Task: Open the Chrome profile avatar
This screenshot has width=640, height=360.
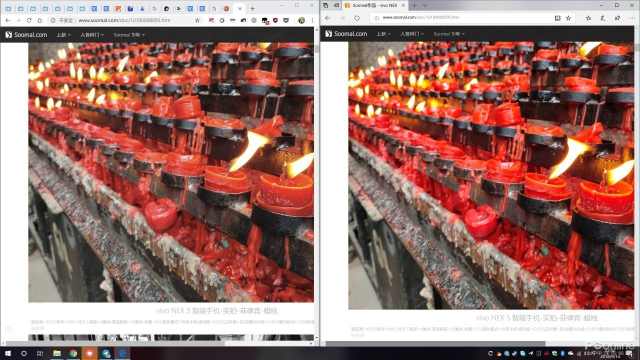Action: click(301, 20)
